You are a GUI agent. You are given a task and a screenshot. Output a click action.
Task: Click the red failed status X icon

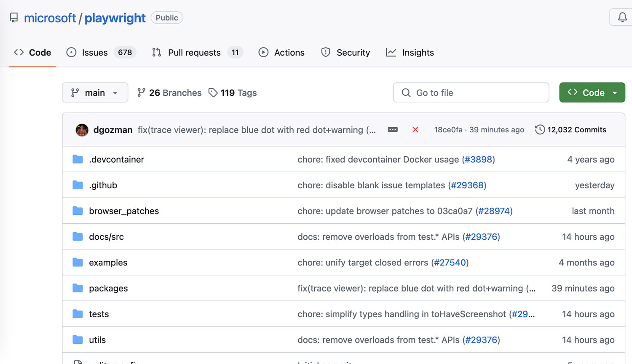point(415,130)
